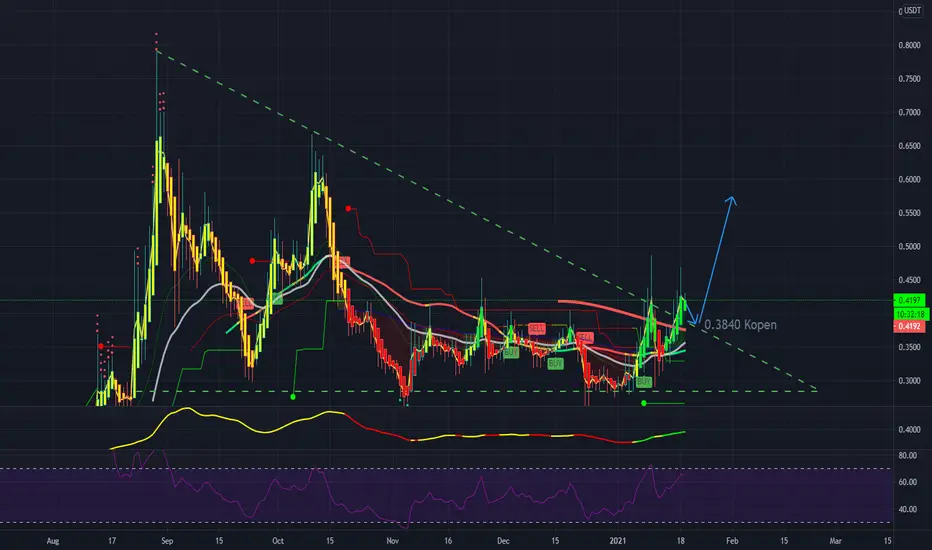
Task: Click the 0.7000 price axis label
Action: click(909, 112)
